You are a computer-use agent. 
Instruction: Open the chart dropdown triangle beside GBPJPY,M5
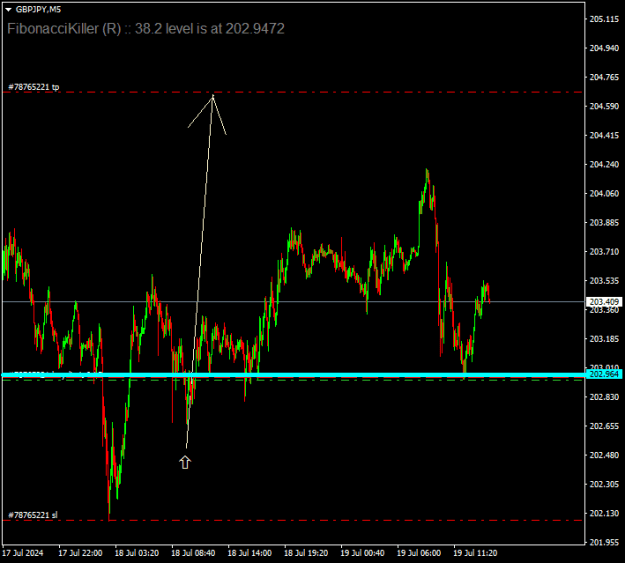pyautogui.click(x=8, y=10)
